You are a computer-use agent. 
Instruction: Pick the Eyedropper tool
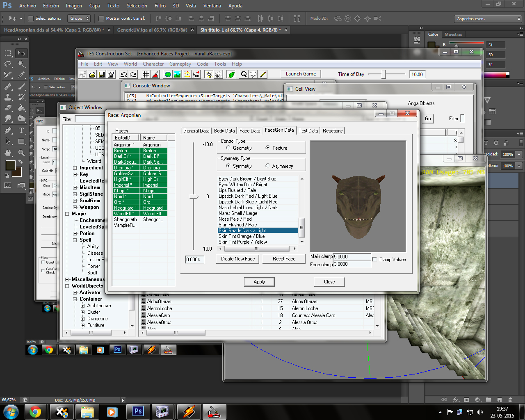pyautogui.click(x=21, y=75)
